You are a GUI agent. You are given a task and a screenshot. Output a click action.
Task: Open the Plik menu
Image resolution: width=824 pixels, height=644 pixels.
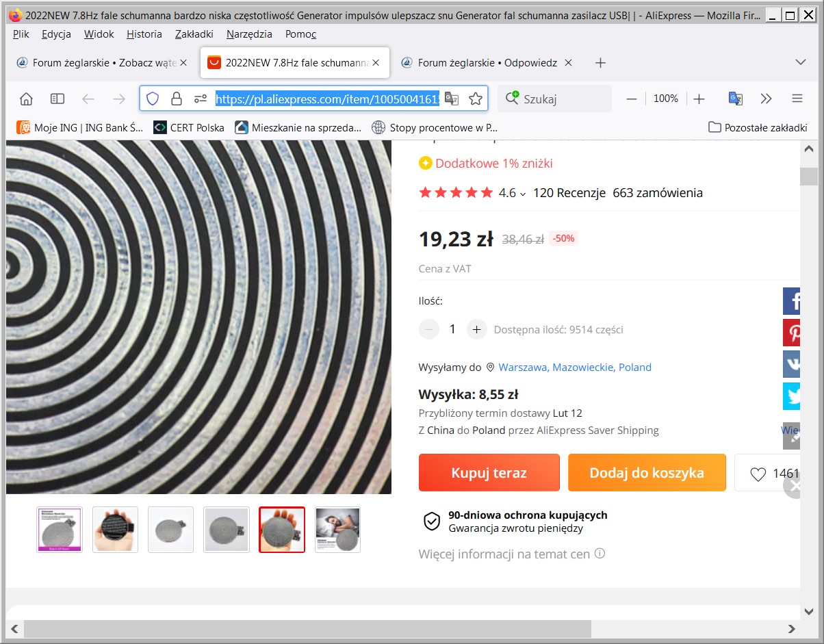click(x=21, y=34)
